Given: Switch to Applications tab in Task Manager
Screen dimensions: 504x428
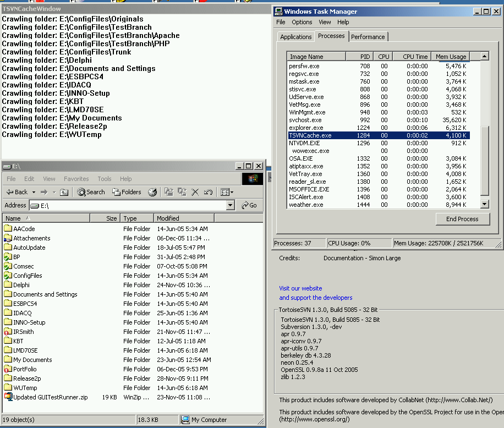Looking at the screenshot, I should (295, 37).
